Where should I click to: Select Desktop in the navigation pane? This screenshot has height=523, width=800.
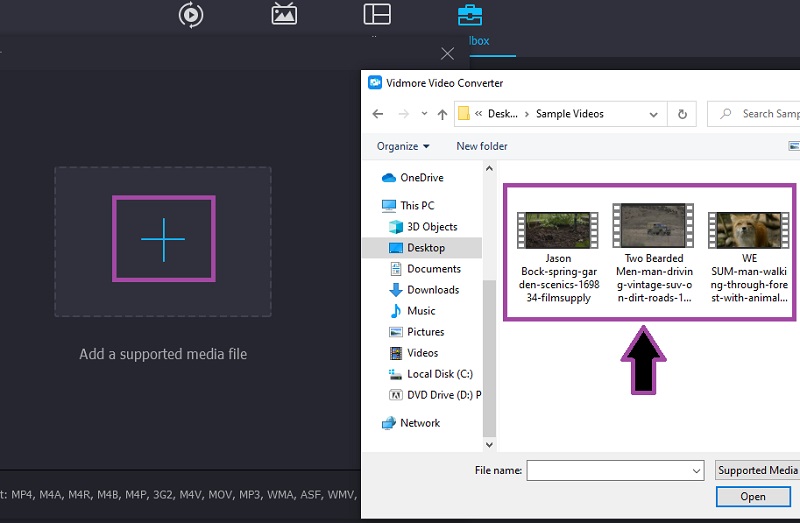[x=425, y=248]
